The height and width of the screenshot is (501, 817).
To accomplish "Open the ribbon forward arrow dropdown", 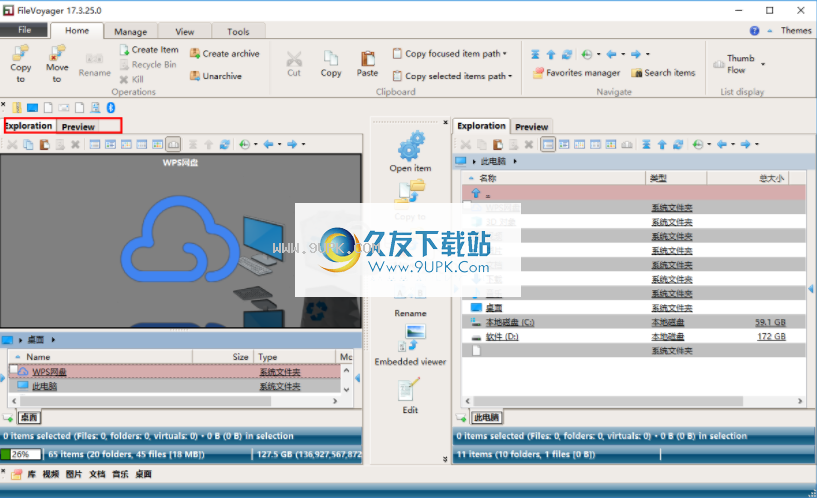I will 648,54.
